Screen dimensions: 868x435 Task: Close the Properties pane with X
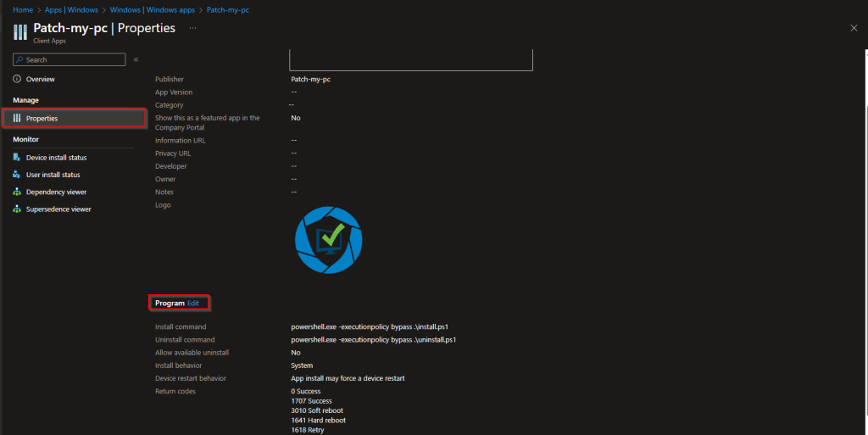854,28
